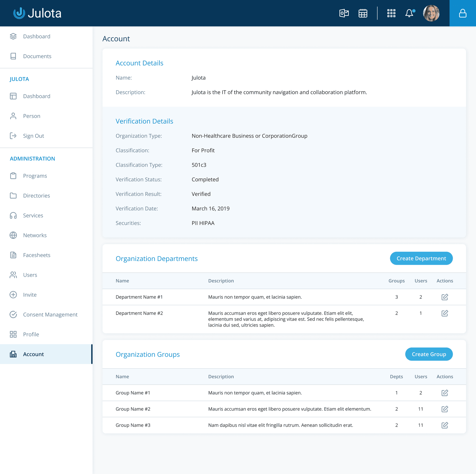Click the Services headphones icon
Viewport: 476px width, 474px height.
[x=13, y=215]
